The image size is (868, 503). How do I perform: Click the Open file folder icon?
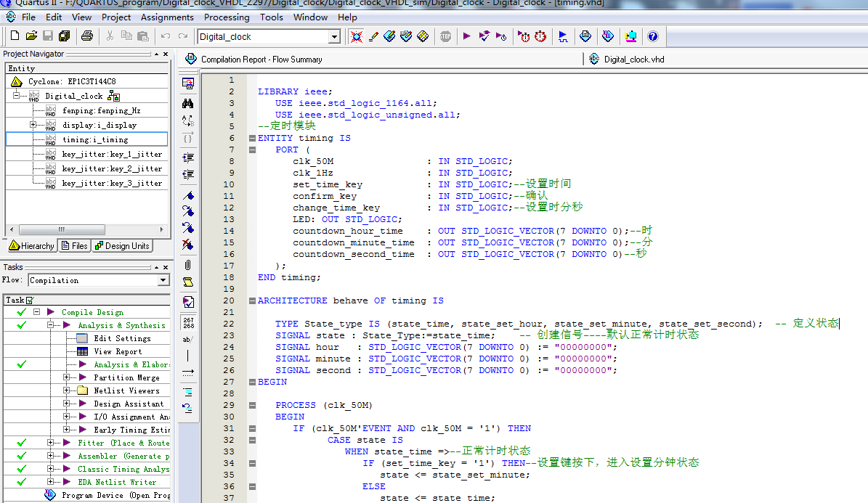pyautogui.click(x=31, y=36)
